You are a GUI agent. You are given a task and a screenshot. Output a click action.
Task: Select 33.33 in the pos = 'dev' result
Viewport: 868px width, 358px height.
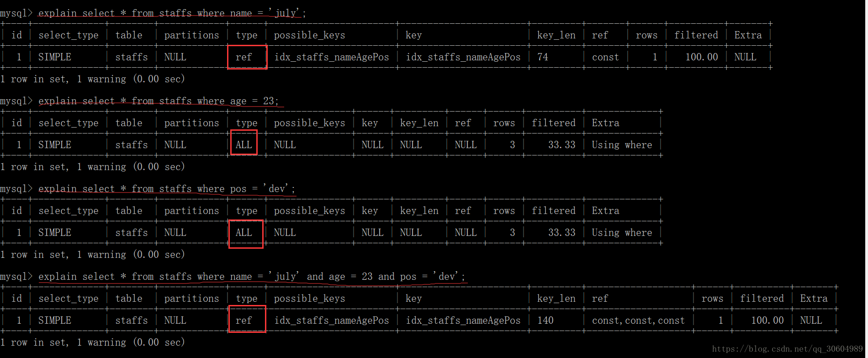[x=562, y=232]
